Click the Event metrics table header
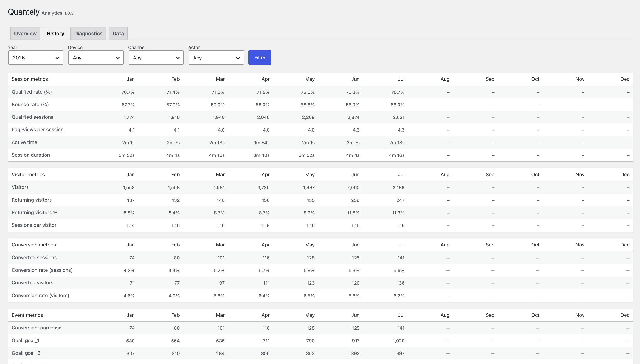The image size is (640, 364). (x=27, y=315)
